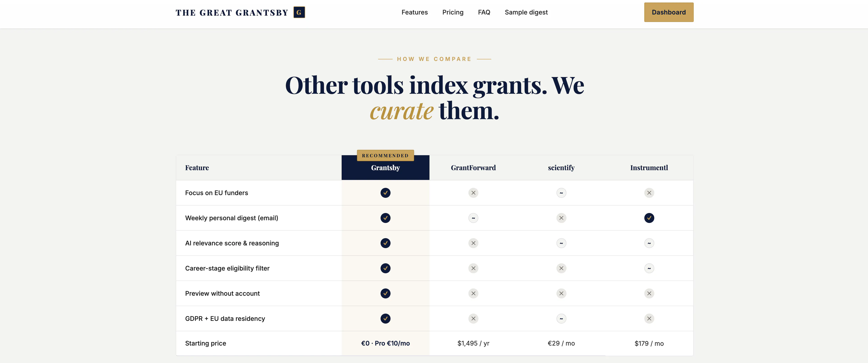Select the '€29 / mo' price
The image size is (868, 363).
click(561, 343)
